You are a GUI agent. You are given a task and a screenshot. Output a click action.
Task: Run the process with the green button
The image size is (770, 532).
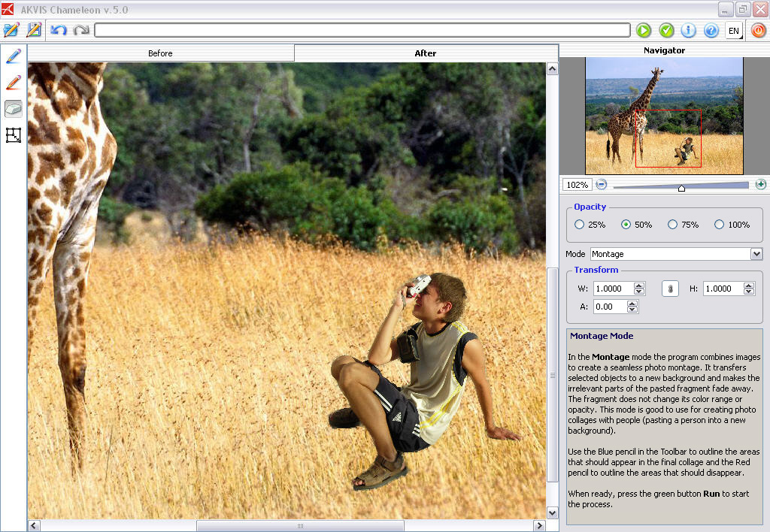coord(644,30)
